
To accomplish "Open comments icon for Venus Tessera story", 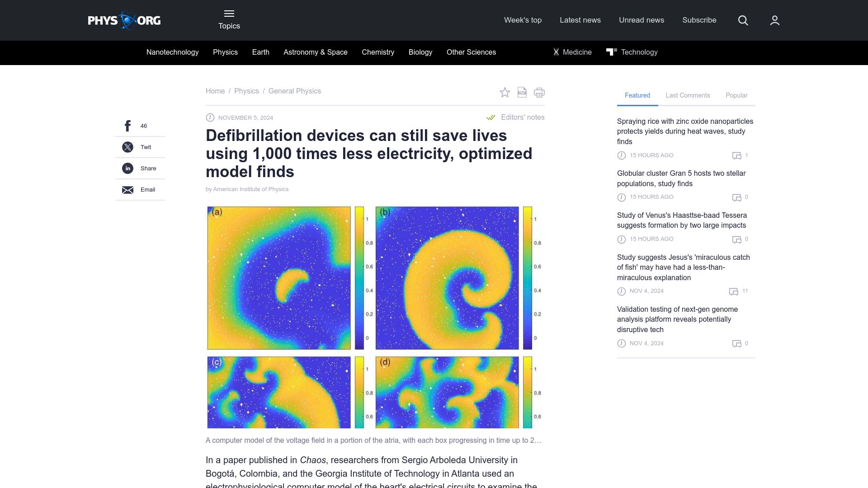I will click(x=737, y=239).
